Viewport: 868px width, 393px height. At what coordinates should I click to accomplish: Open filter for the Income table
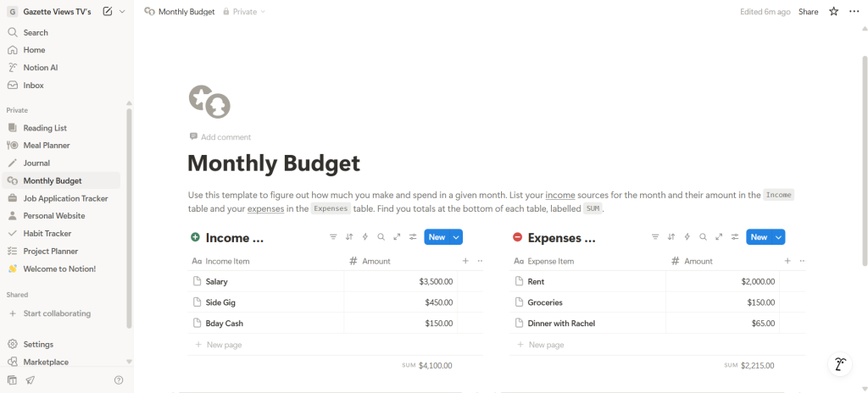click(x=333, y=237)
